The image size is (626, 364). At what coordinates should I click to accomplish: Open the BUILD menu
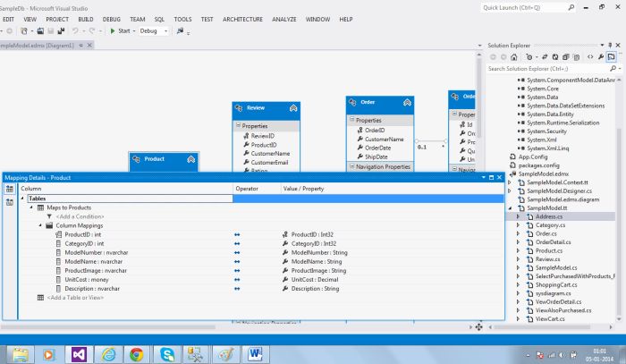tap(86, 19)
